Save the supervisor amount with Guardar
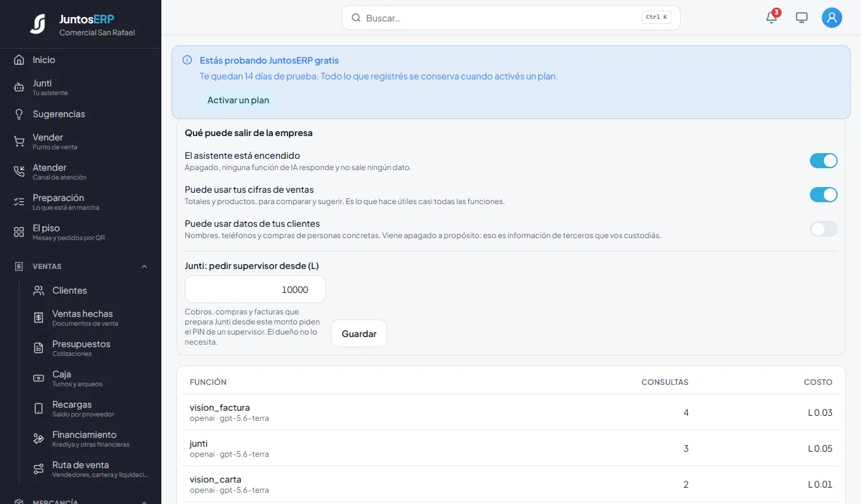861x504 pixels. pos(359,334)
